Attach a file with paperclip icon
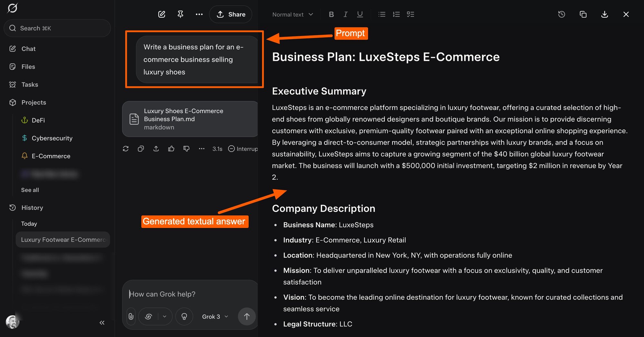 tap(131, 317)
